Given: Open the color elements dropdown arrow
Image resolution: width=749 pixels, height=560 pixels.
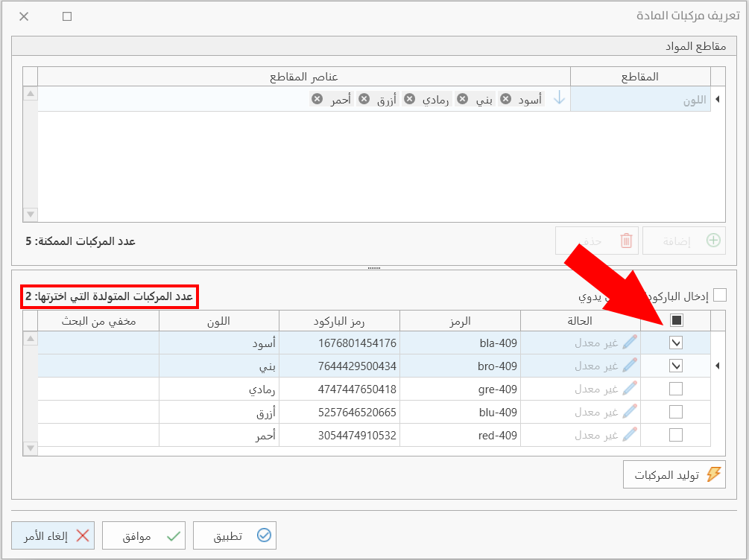Looking at the screenshot, I should (x=559, y=98).
